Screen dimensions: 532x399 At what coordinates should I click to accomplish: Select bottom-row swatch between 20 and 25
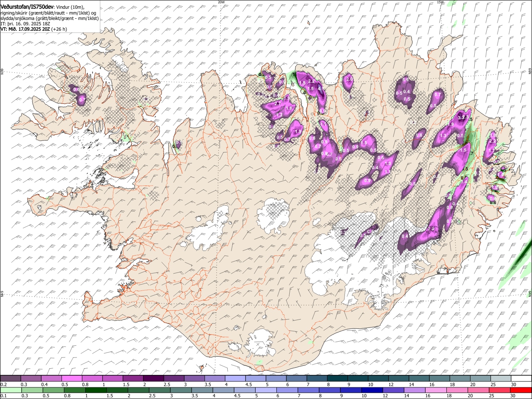click(x=478, y=390)
